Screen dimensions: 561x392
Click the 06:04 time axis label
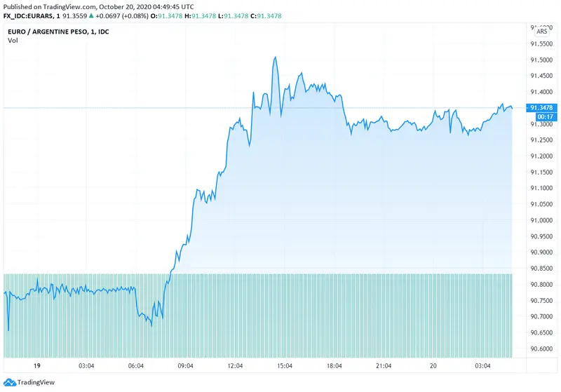(x=136, y=365)
